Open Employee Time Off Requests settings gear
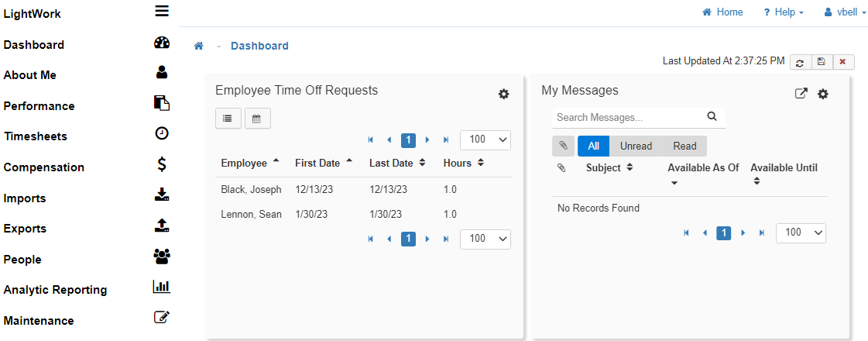This screenshot has height=341, width=868. (503, 94)
